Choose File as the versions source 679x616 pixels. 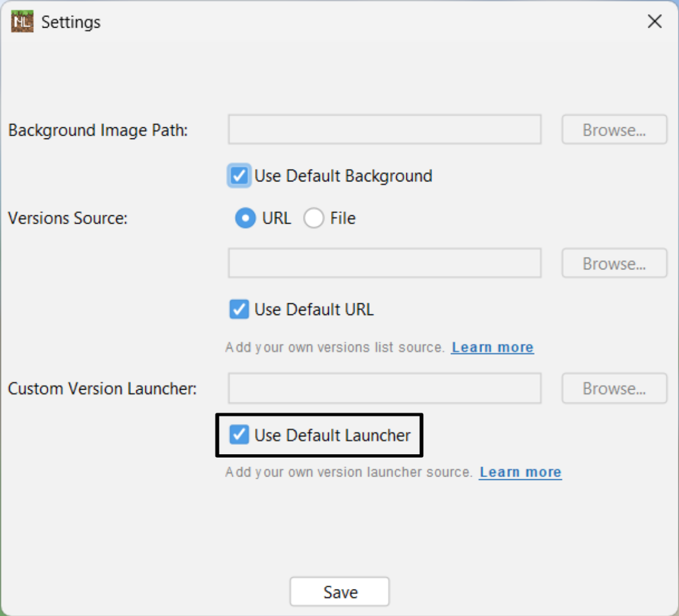pyautogui.click(x=314, y=218)
